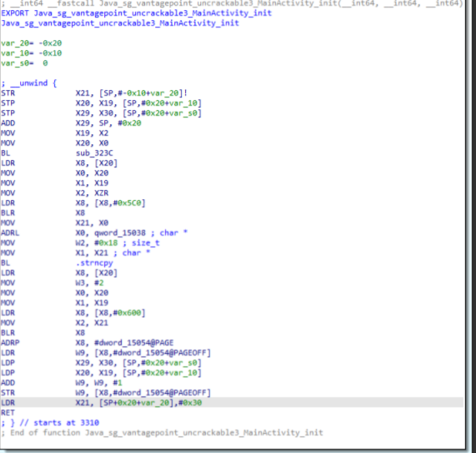Select the RET instruction

point(8,413)
